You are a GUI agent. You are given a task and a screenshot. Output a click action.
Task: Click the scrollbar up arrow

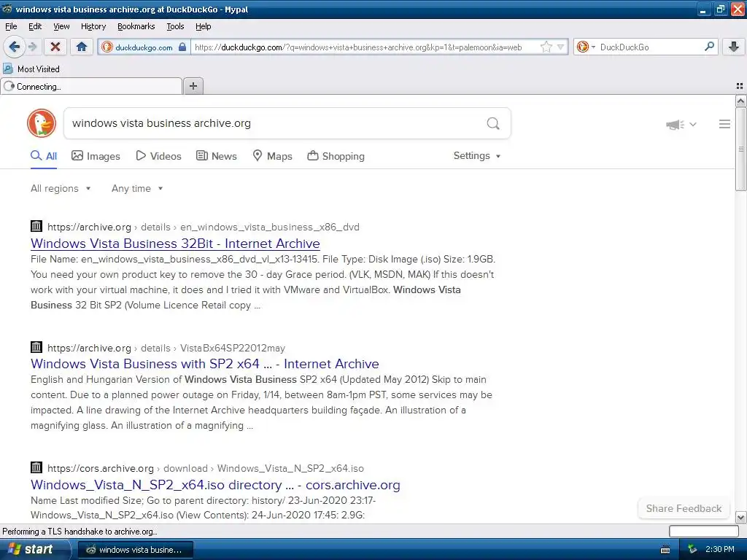point(740,101)
